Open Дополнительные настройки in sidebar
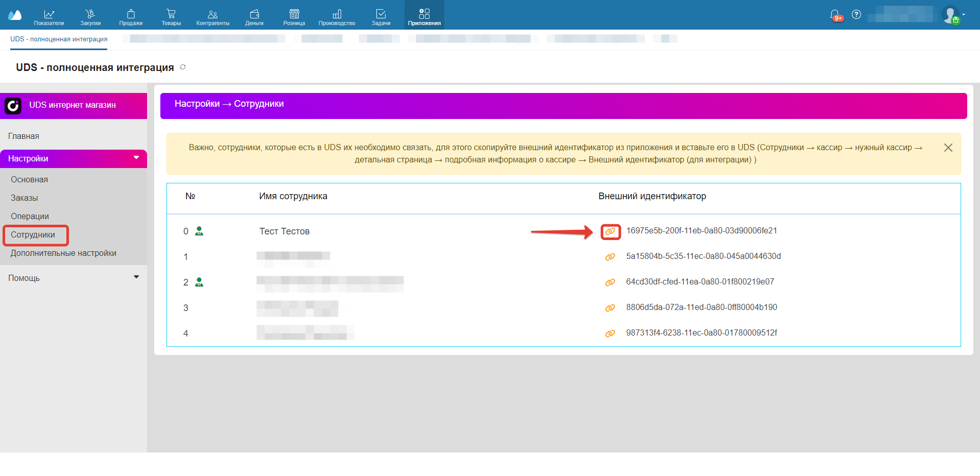 63,253
